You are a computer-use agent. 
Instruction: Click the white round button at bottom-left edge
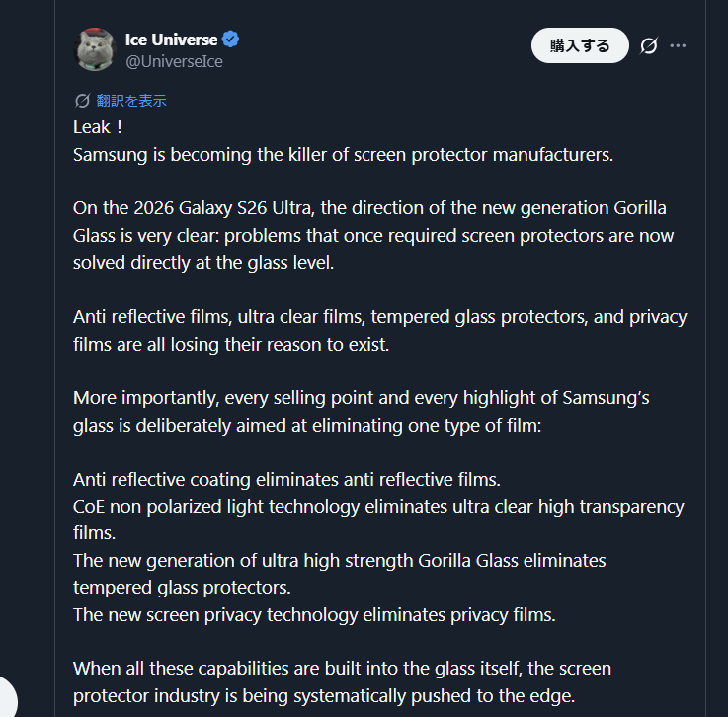6,696
